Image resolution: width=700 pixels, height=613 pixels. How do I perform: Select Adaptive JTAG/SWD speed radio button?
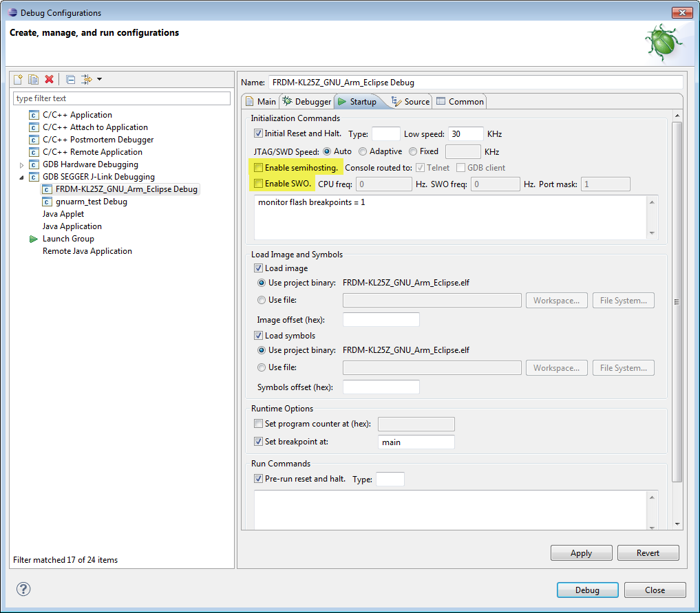[363, 151]
